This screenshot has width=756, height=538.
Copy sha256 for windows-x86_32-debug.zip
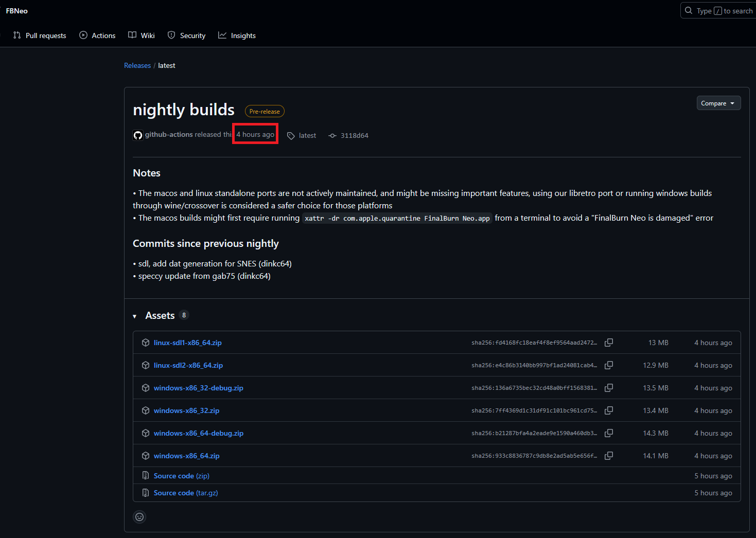pos(609,388)
